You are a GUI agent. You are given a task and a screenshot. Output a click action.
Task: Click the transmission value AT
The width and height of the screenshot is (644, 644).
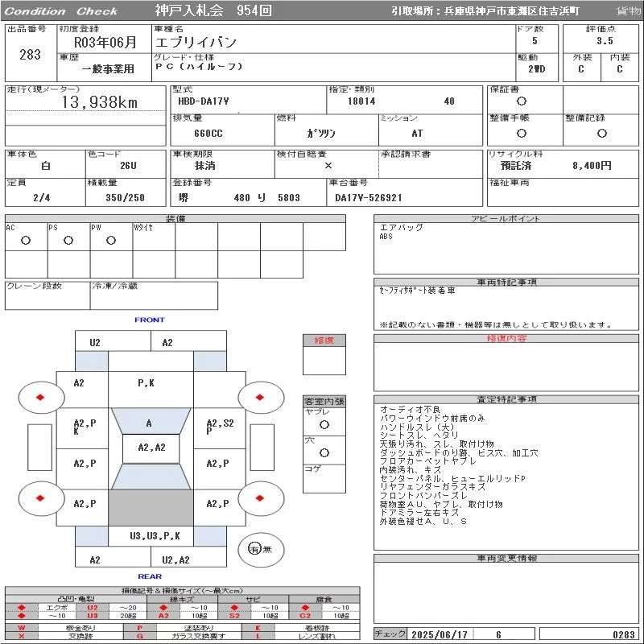(417, 133)
